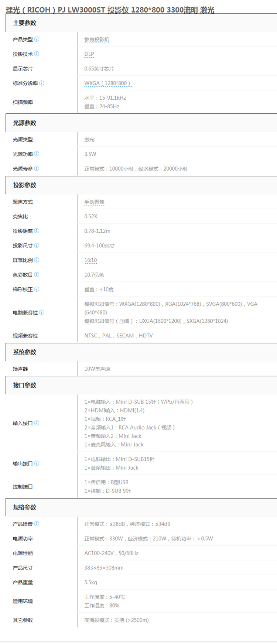
Task: Click the 主要参数 section header
Action: 25,23
